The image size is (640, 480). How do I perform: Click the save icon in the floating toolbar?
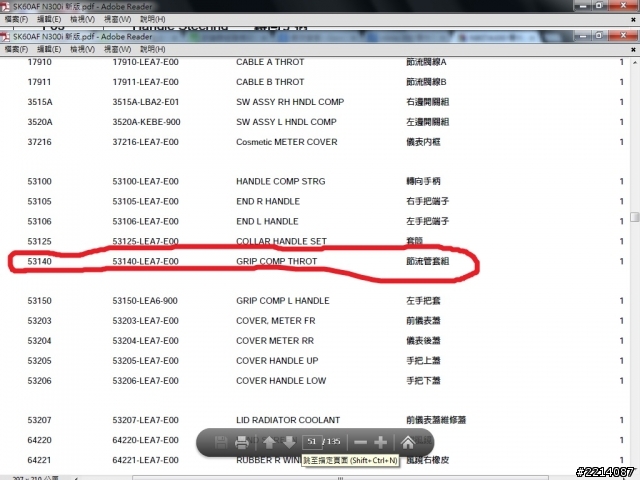click(x=221, y=442)
